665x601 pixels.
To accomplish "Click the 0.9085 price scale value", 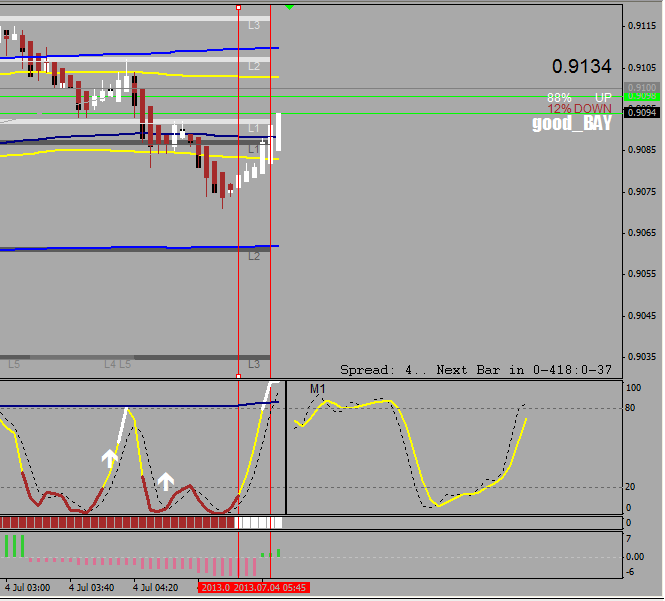I will (x=642, y=150).
